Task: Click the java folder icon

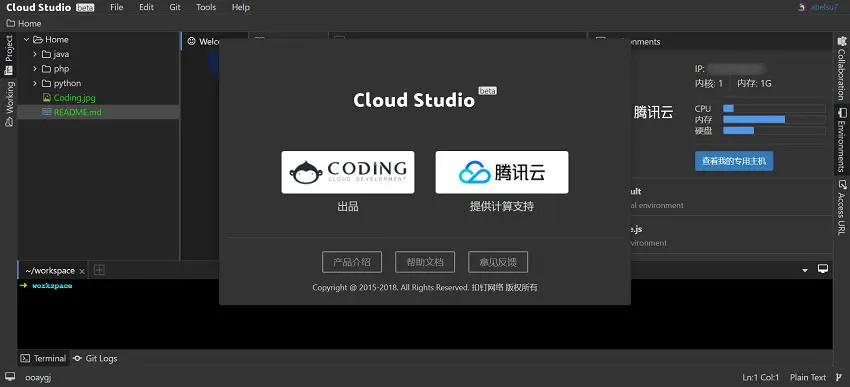Action: pyautogui.click(x=47, y=54)
